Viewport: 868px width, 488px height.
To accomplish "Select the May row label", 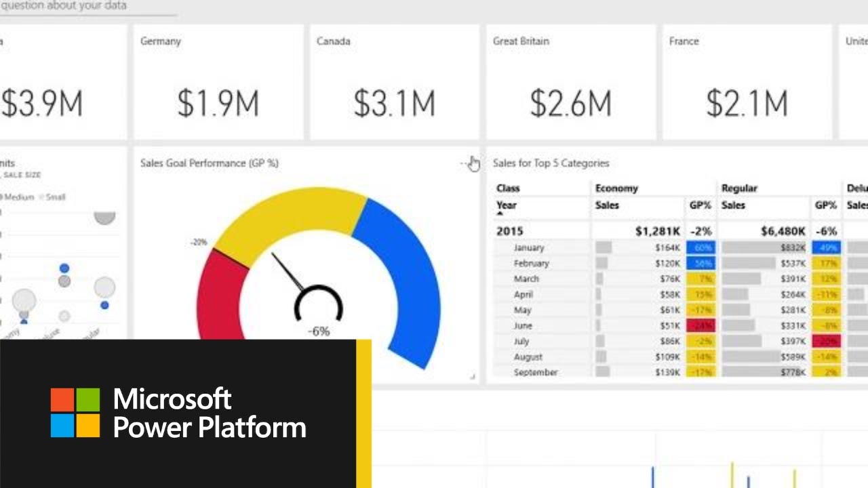I will pos(523,310).
